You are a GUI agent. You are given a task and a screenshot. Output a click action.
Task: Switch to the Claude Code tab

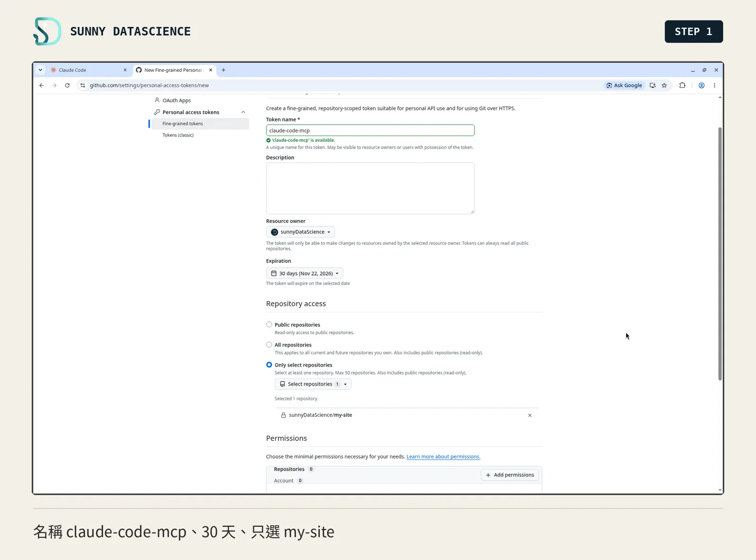[x=88, y=70]
